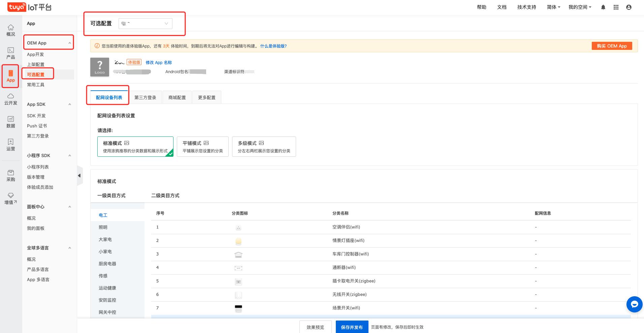Click the 保存并发布 button
This screenshot has width=644, height=333.
pyautogui.click(x=352, y=327)
